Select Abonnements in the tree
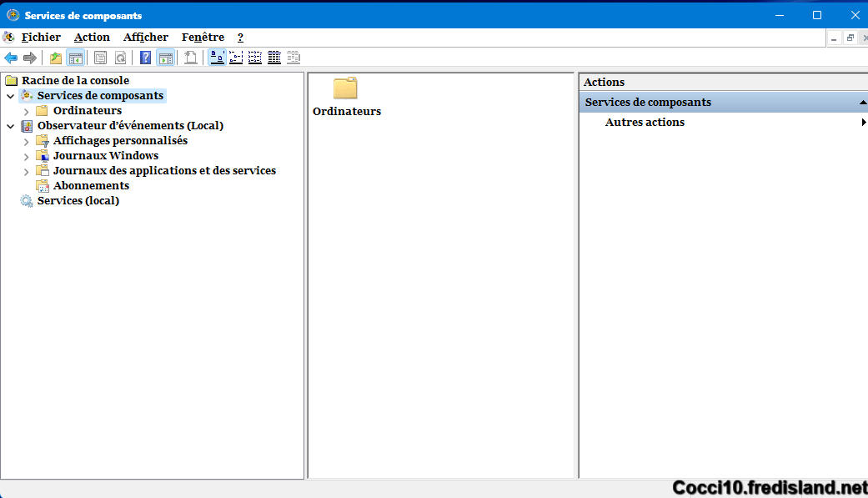Screen dimensions: 868x498 tap(92, 185)
